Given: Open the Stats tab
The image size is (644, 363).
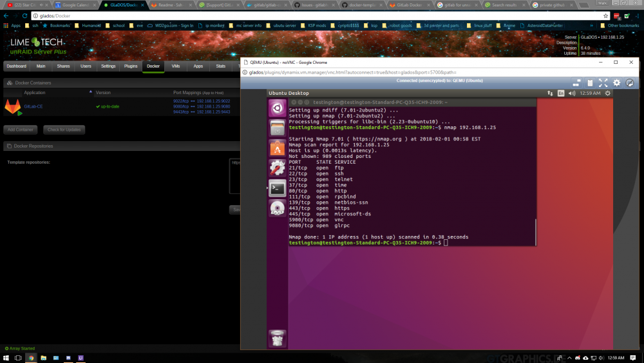Looking at the screenshot, I should [x=220, y=66].
